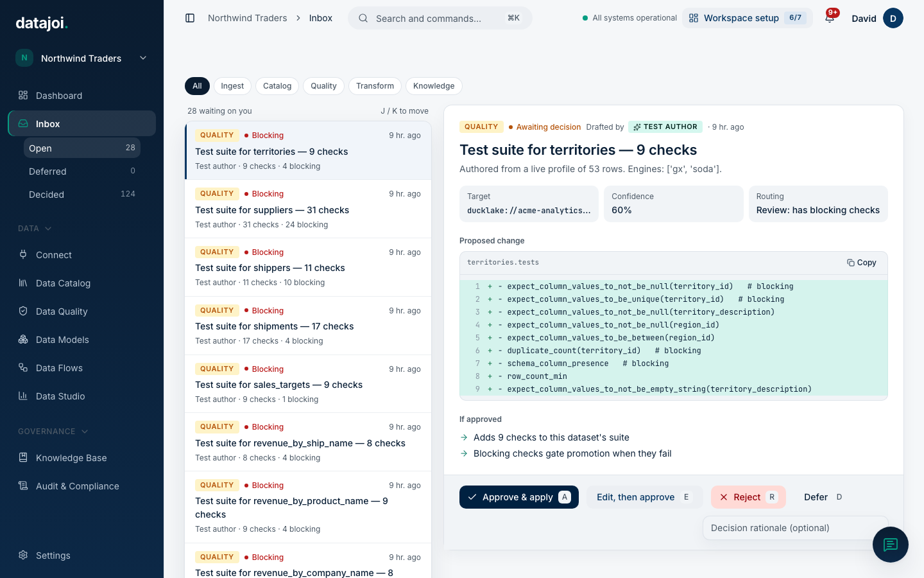Click the Reject button
Screen dimensions: 924x578
748,497
